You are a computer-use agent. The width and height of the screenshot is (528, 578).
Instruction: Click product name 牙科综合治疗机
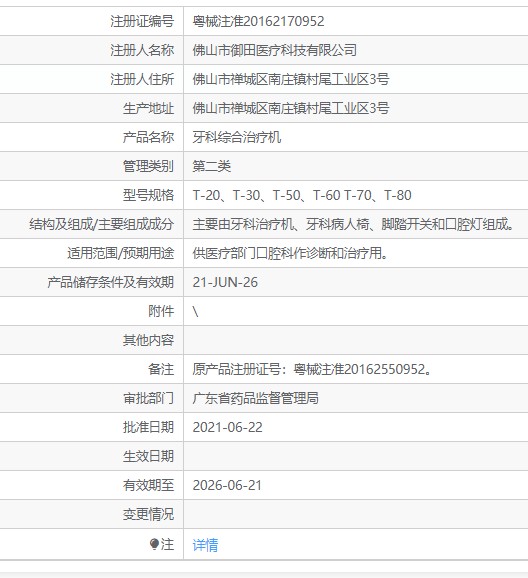pyautogui.click(x=237, y=137)
